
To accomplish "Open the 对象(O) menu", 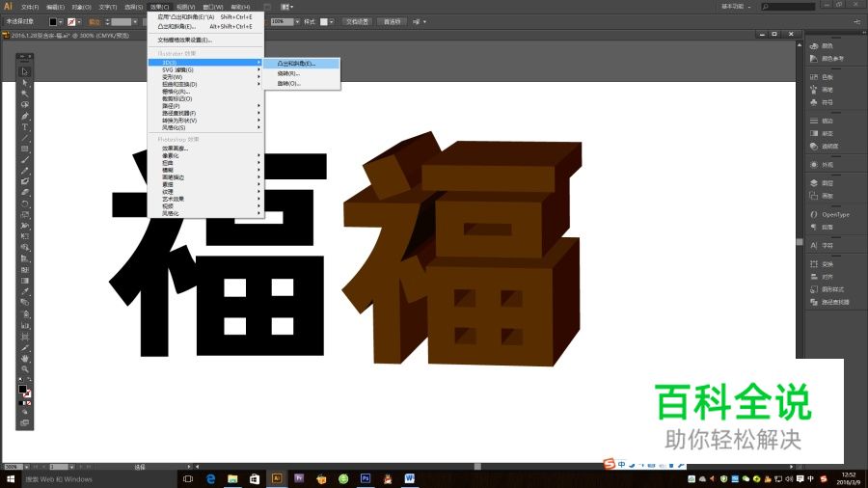I will pyautogui.click(x=81, y=7).
